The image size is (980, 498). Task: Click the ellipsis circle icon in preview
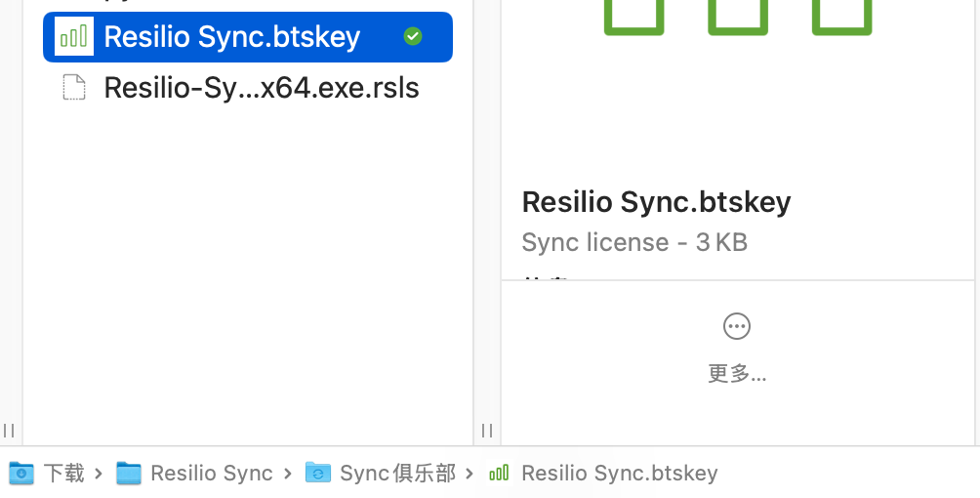click(x=737, y=326)
